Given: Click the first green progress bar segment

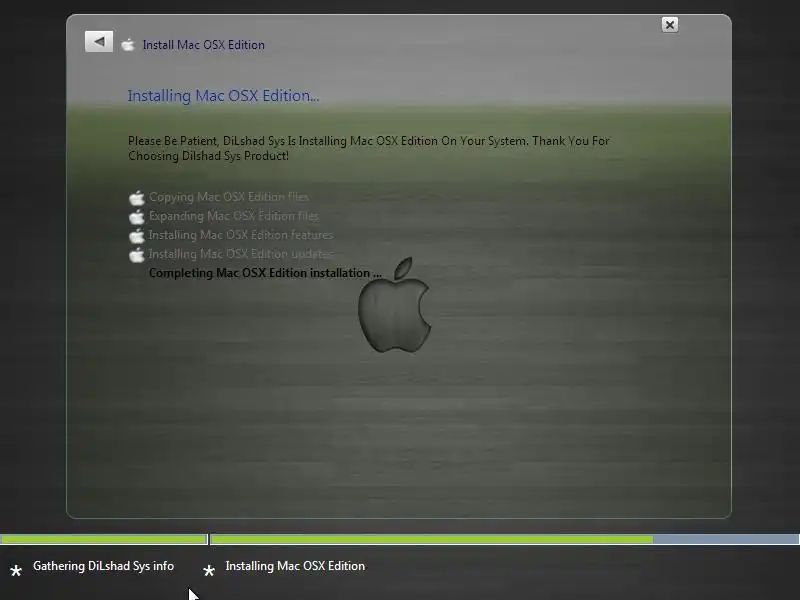Looking at the screenshot, I should pos(104,539).
